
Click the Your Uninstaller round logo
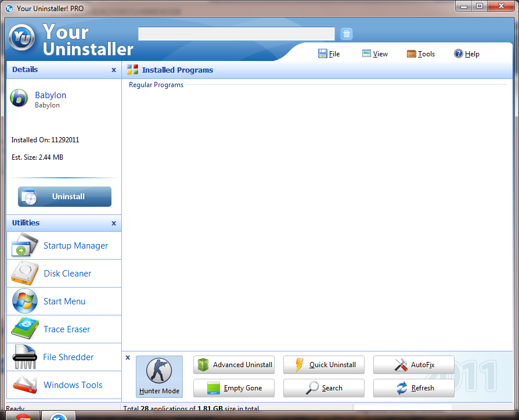(21, 37)
